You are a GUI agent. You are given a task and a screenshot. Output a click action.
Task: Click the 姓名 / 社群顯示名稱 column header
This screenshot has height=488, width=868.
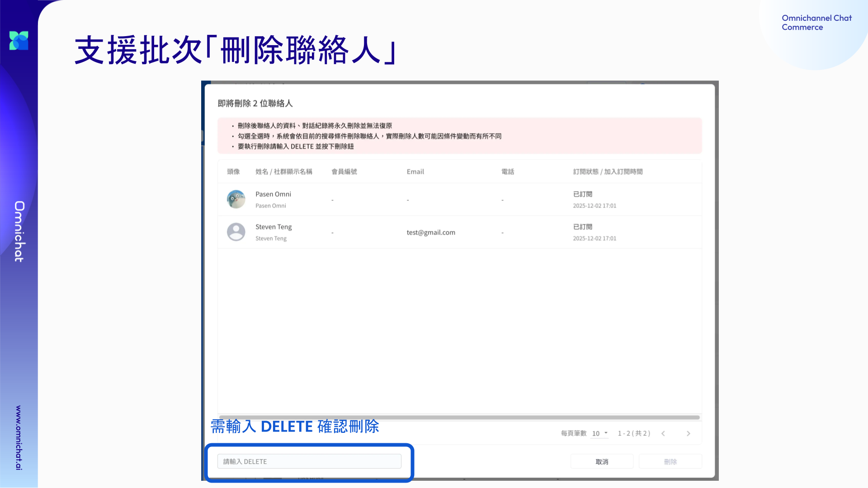pos(283,172)
